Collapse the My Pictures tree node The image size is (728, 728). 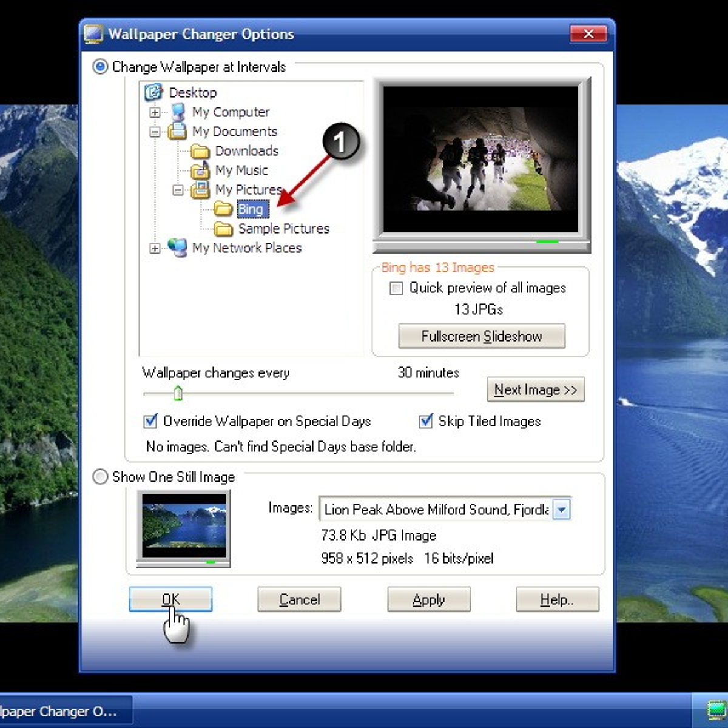[178, 190]
